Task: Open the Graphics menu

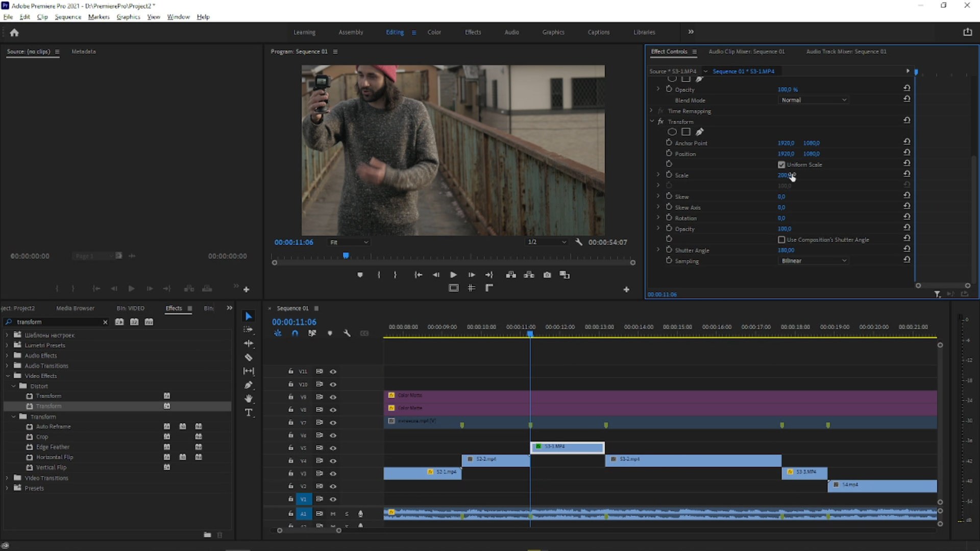Action: click(128, 17)
